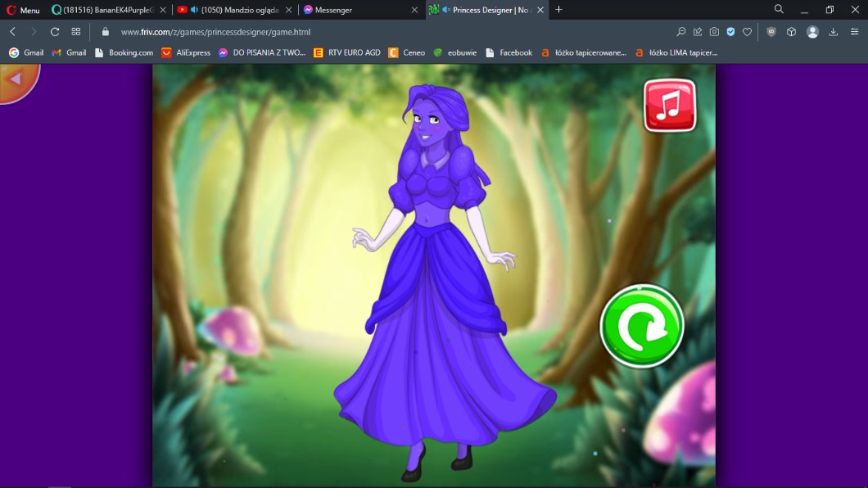Viewport: 868px width, 488px height.
Task: Open the Opera Menu
Action: tap(23, 10)
